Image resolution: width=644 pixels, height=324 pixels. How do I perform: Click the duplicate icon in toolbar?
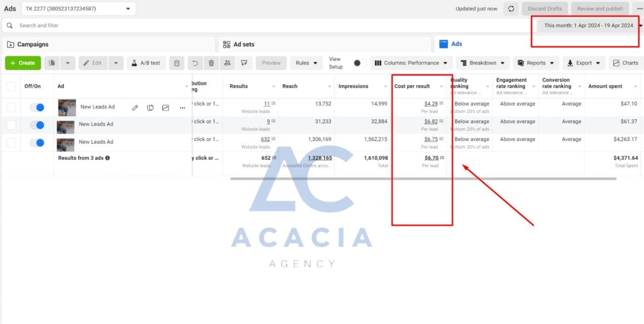pyautogui.click(x=52, y=63)
